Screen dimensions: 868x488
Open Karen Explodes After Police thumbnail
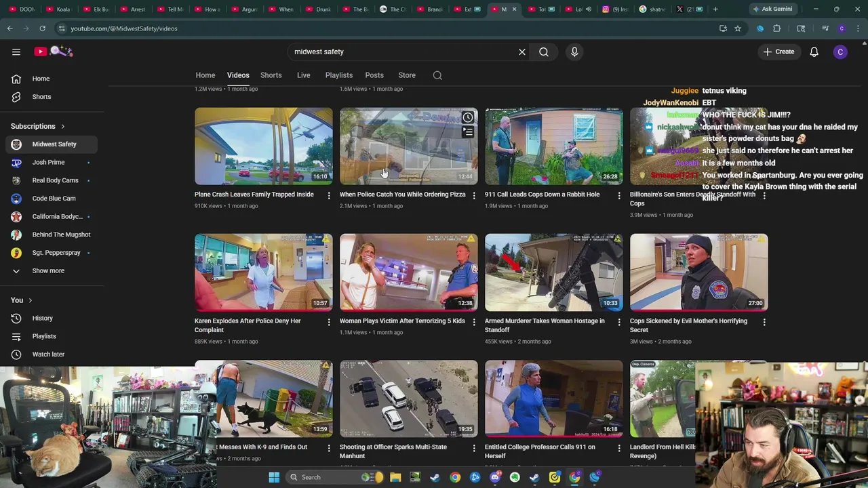click(x=264, y=272)
